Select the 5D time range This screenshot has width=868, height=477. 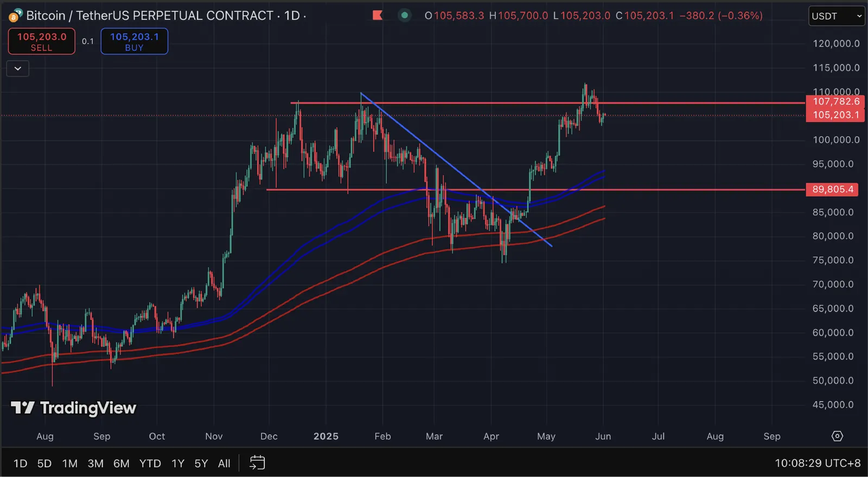click(44, 463)
